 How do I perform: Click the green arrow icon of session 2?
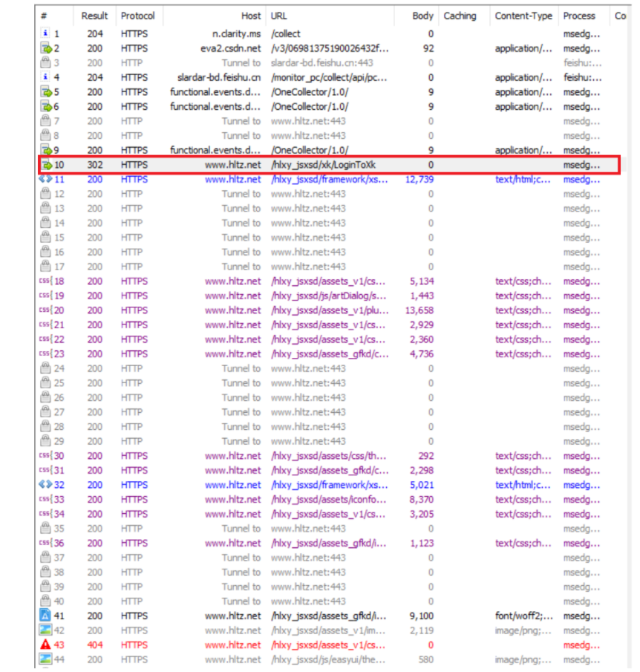click(x=46, y=48)
